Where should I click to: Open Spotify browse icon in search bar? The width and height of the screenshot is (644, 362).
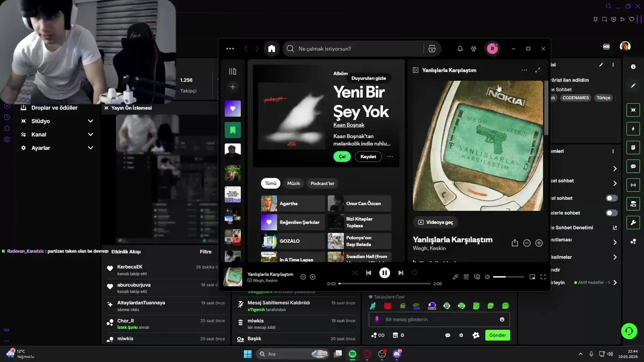432,49
